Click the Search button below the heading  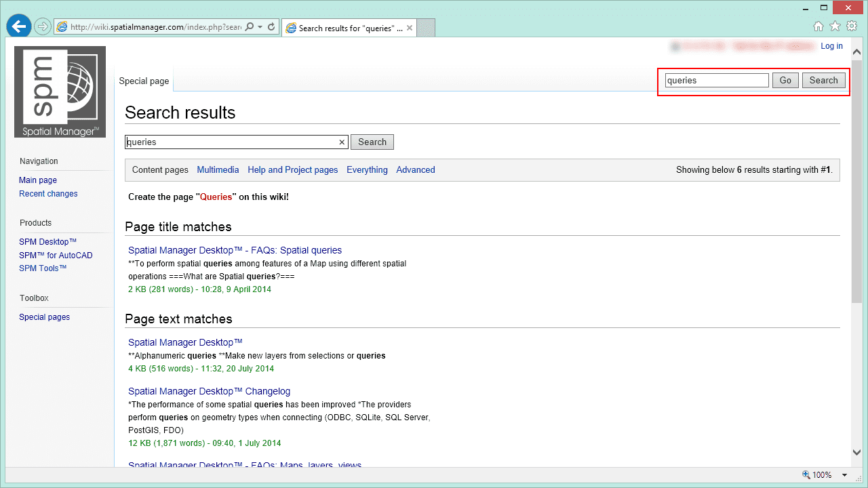pos(372,142)
